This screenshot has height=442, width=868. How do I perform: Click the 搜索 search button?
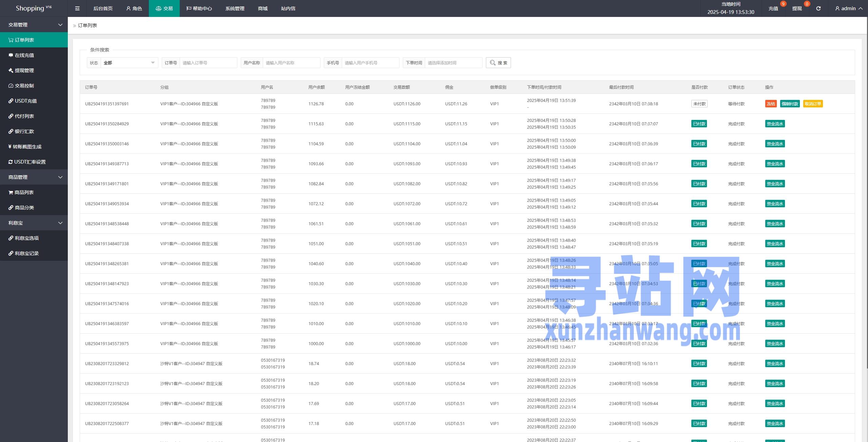click(498, 63)
